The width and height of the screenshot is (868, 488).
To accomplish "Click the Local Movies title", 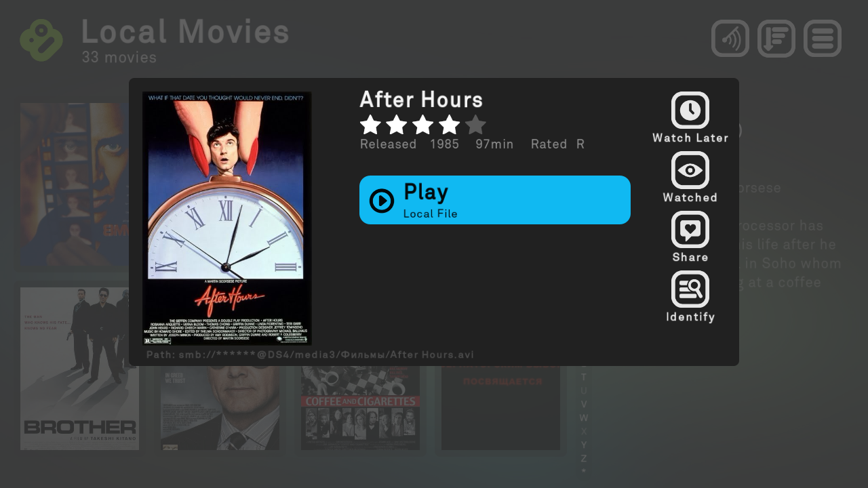I will click(x=185, y=32).
